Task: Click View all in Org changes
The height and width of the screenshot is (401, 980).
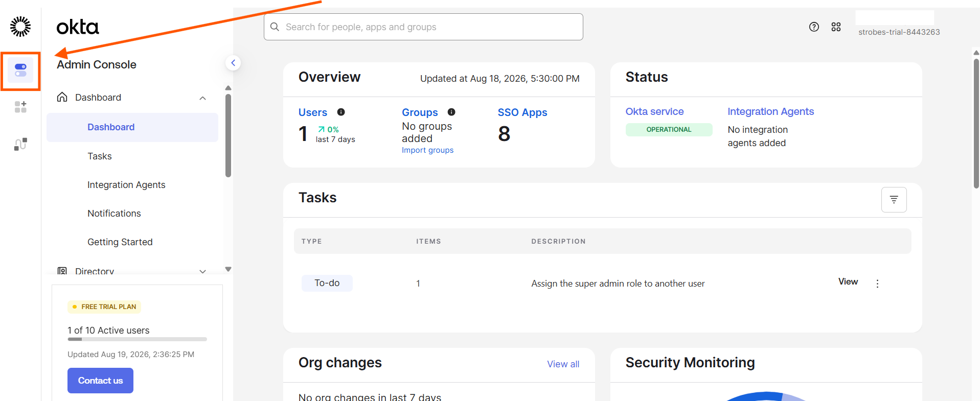Action: [x=563, y=364]
